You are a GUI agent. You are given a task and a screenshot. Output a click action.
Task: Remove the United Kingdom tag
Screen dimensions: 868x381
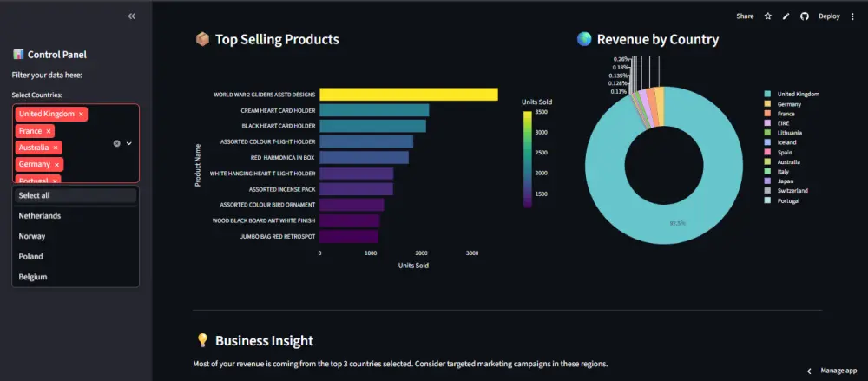(82, 114)
